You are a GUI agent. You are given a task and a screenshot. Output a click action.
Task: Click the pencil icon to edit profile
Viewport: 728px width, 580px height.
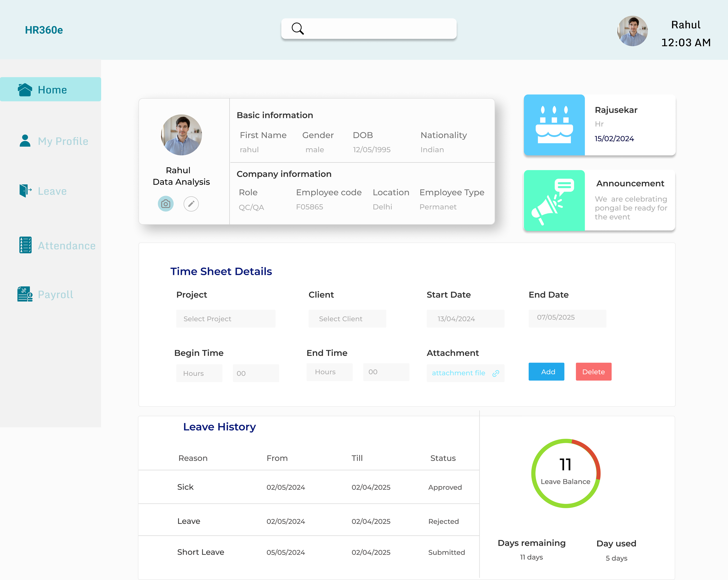coord(191,204)
